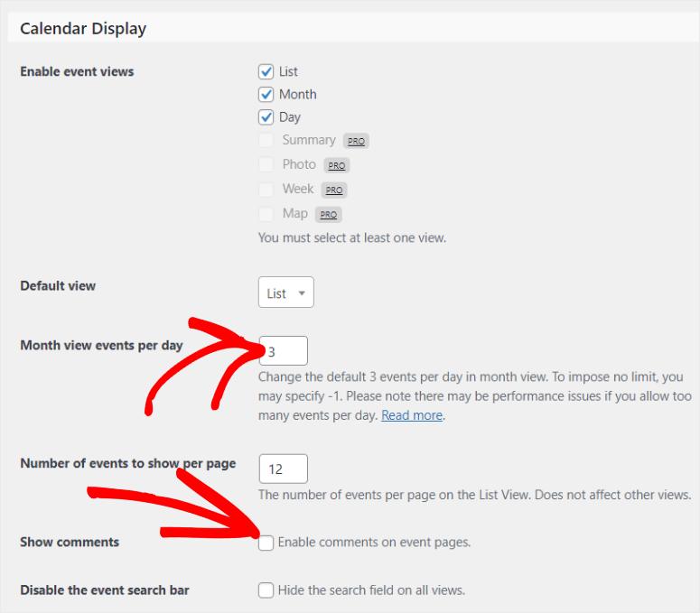Click Disable the event search bar label
Screen dimensions: 700x613
(x=105, y=590)
